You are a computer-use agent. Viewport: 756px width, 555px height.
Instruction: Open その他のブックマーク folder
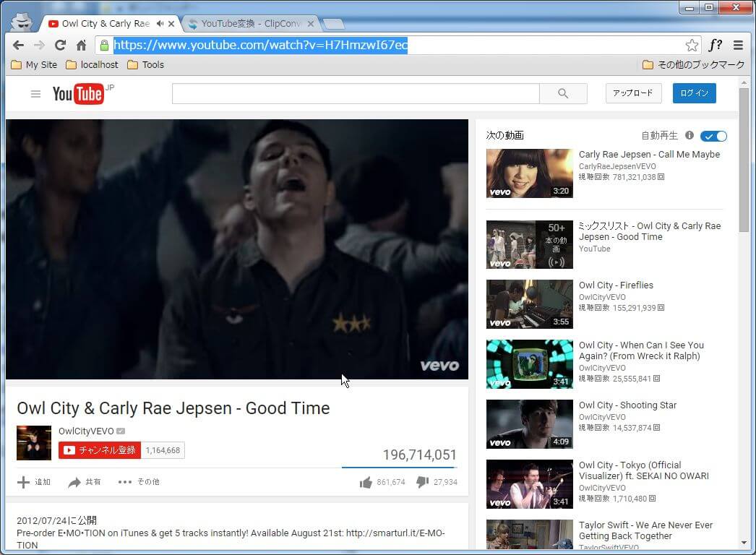click(x=692, y=65)
